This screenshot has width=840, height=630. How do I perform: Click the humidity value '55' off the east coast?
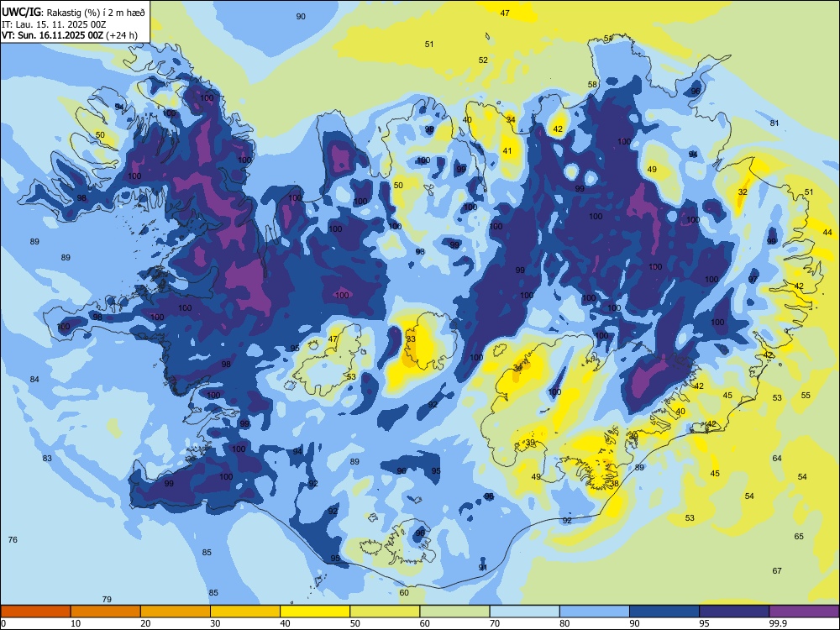click(806, 396)
